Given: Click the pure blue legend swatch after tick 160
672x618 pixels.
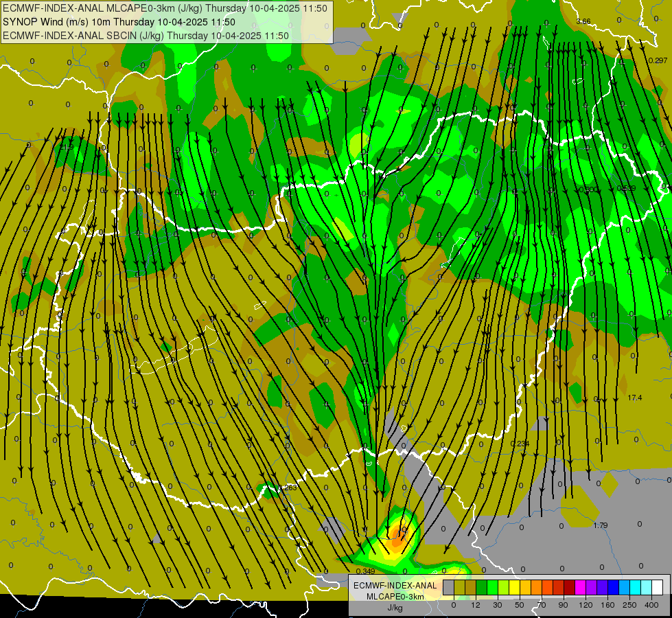Looking at the screenshot, I should pos(614,587).
